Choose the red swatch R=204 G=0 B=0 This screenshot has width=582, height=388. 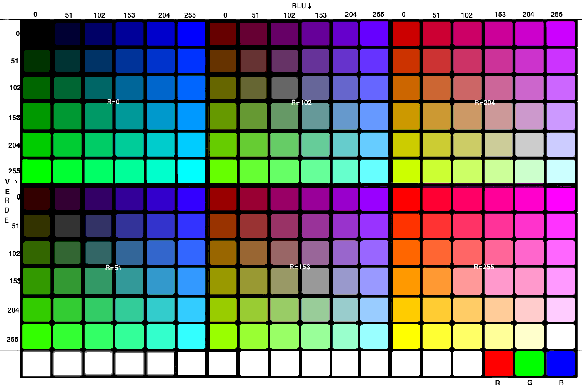[406, 34]
